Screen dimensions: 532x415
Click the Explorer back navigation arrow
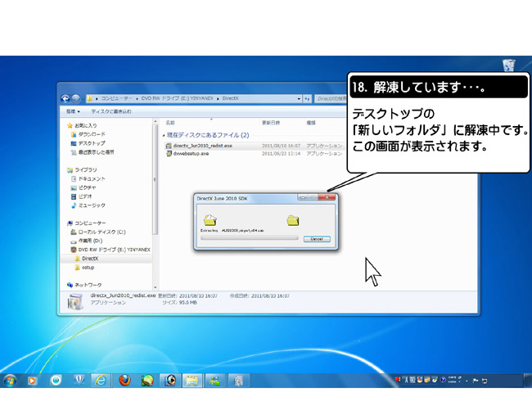click(x=65, y=99)
